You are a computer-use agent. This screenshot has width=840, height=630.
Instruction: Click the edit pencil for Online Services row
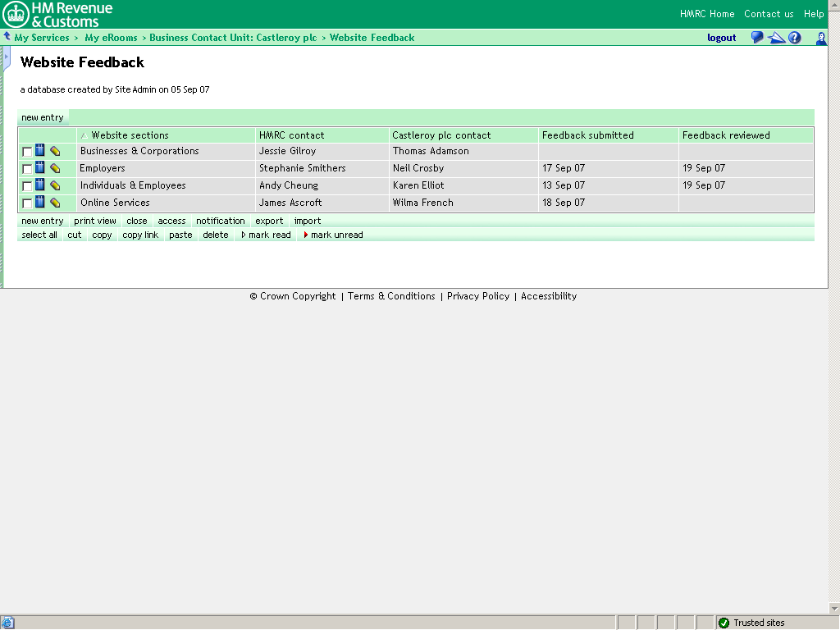click(55, 203)
